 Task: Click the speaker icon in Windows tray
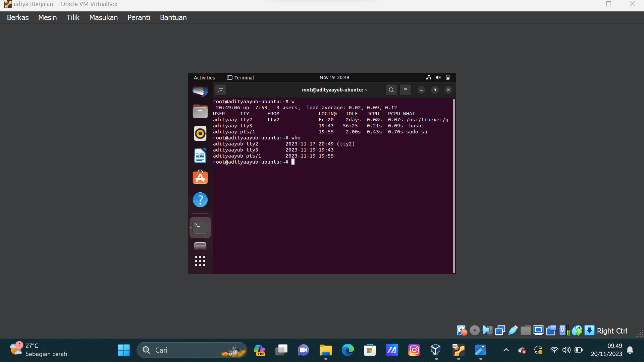[567, 350]
